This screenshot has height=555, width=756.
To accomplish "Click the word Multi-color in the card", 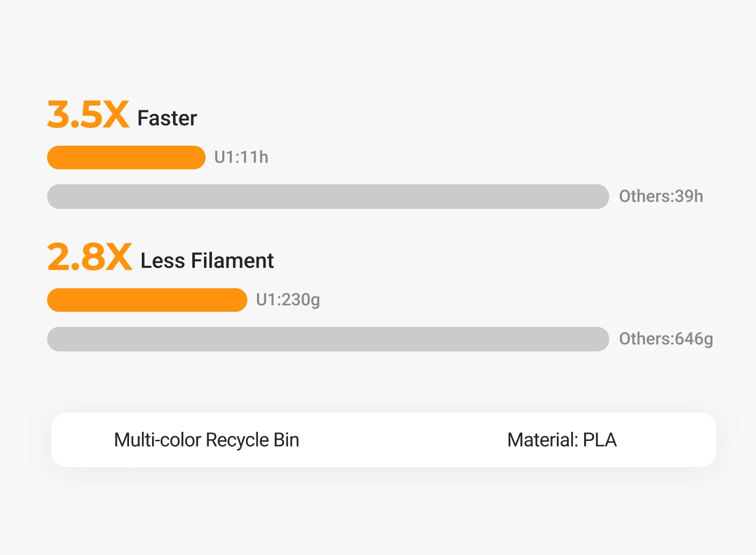I will click(x=157, y=440).
